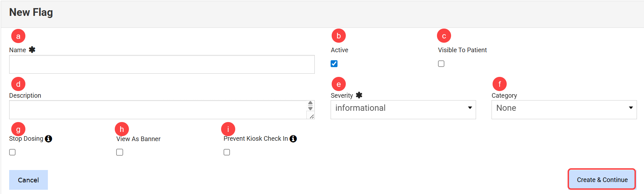Image resolution: width=644 pixels, height=194 pixels.
Task: Click the red marker labeled h
Action: (122, 129)
